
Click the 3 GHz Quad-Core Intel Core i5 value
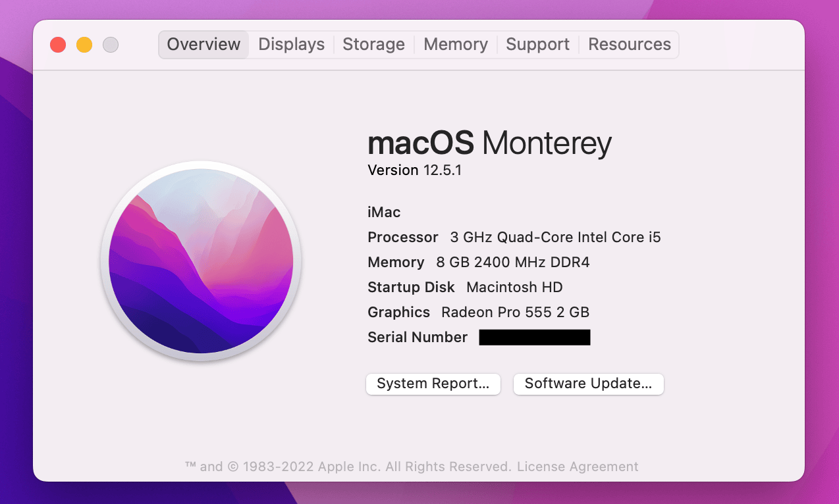click(555, 238)
